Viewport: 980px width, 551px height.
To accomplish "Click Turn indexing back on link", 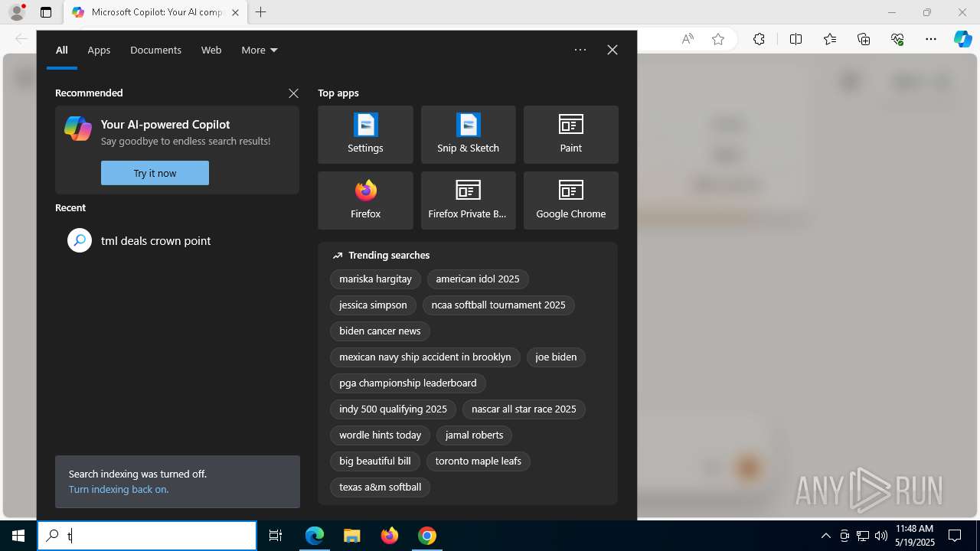I will (x=119, y=489).
